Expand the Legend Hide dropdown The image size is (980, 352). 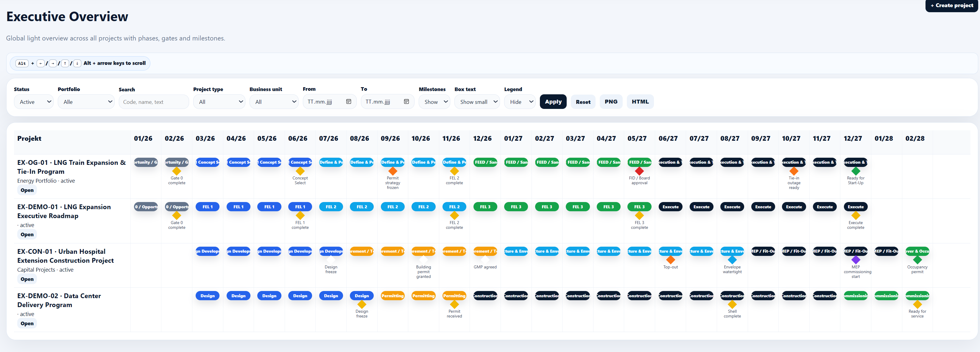[x=520, y=101]
